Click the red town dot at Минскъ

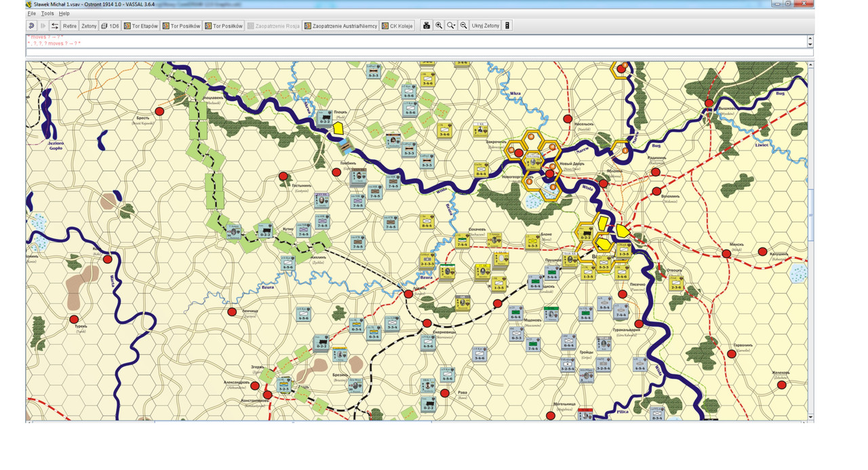pyautogui.click(x=726, y=254)
